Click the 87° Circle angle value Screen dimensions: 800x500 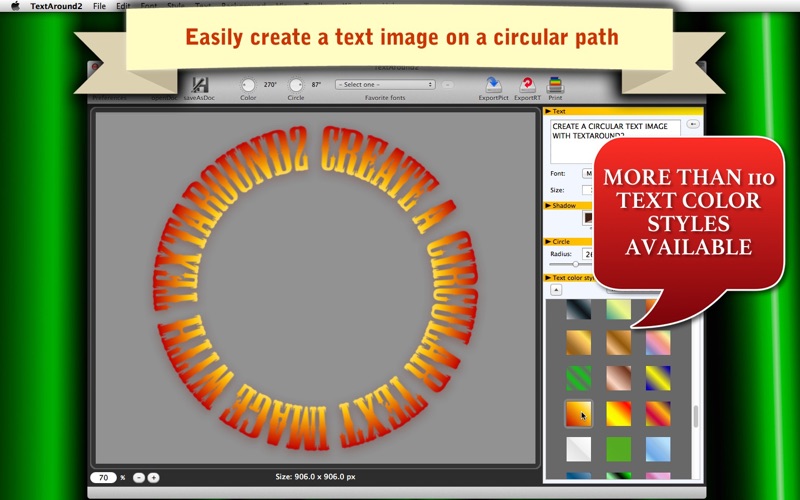click(x=316, y=85)
